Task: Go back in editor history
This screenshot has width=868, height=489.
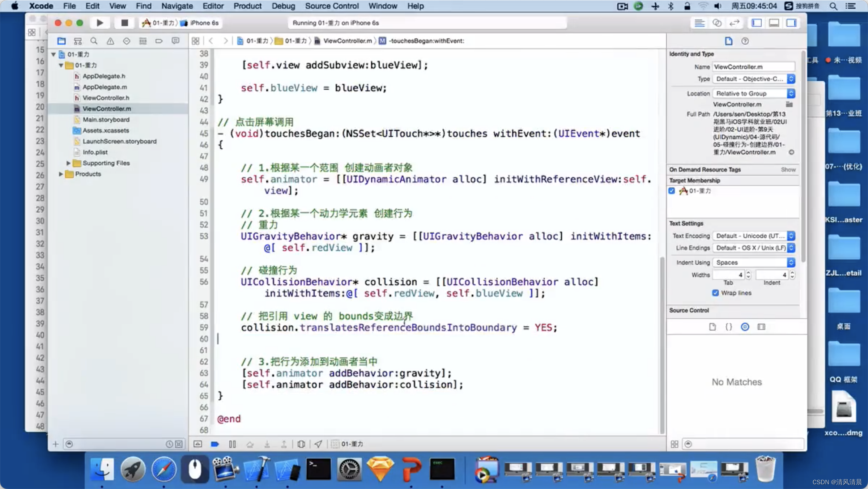Action: (211, 41)
